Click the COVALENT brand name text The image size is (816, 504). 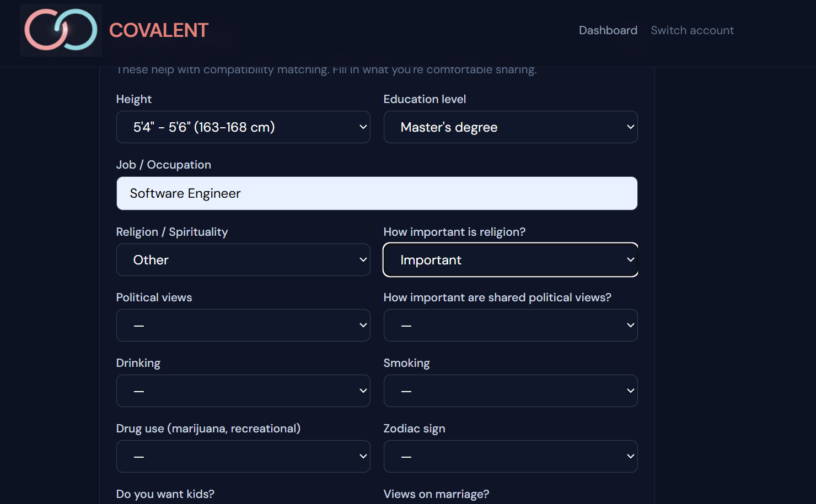coord(159,30)
